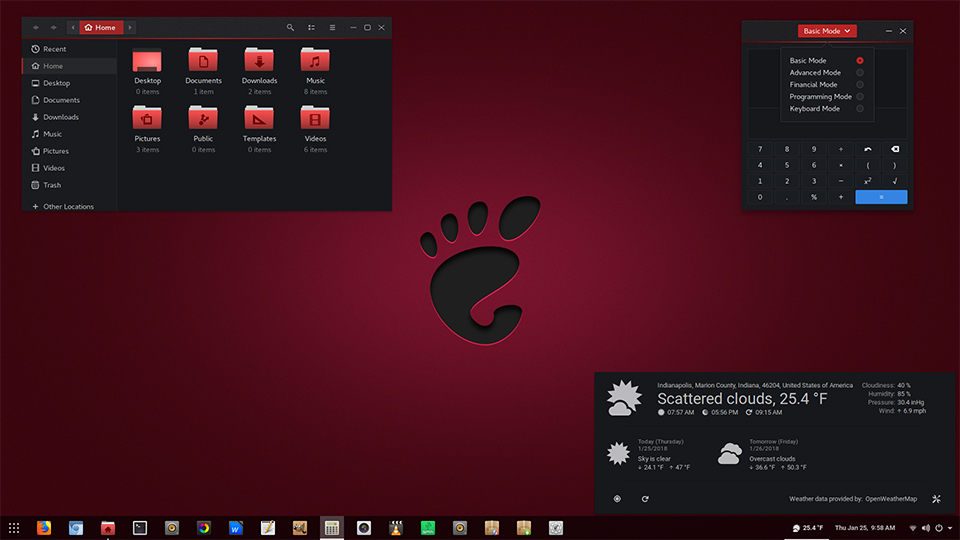960x540 pixels.
Task: Open Trash in Files sidebar
Action: (69, 185)
